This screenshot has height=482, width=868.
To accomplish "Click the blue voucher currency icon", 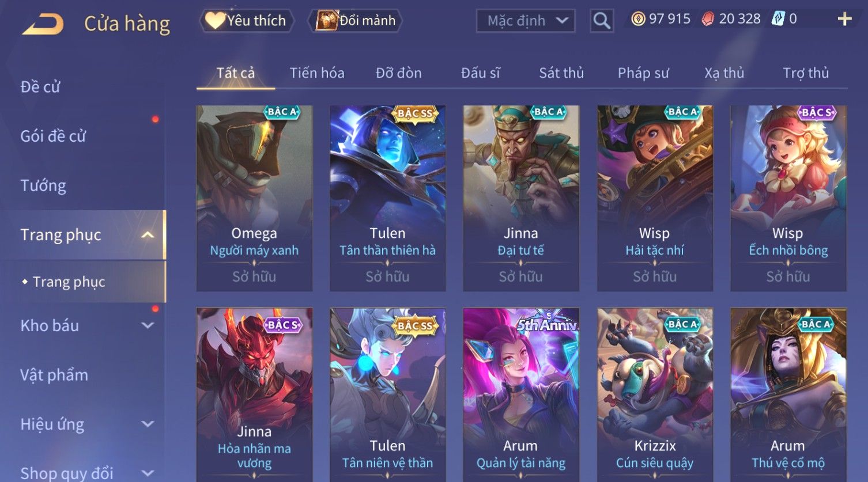I will [x=778, y=19].
